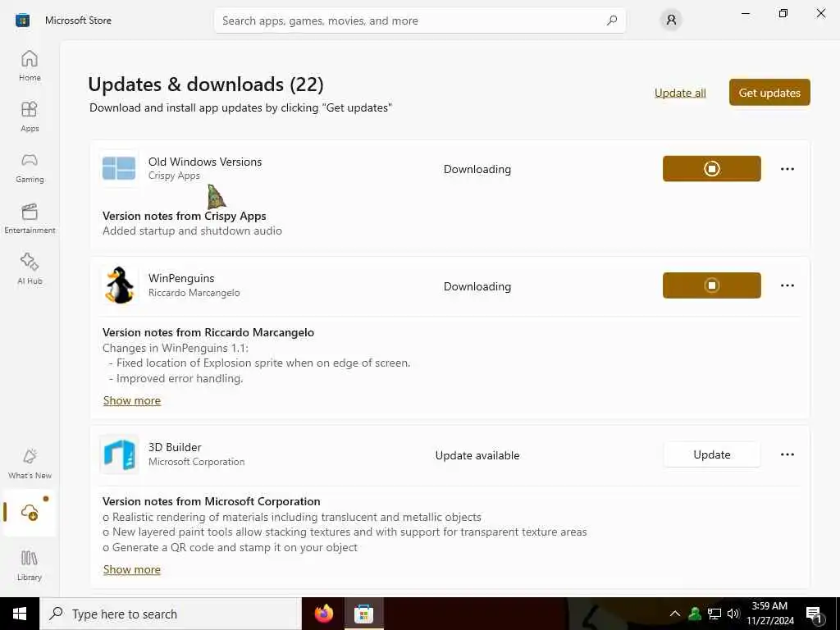Open the 3D Builder app title
840x630 pixels.
175,447
